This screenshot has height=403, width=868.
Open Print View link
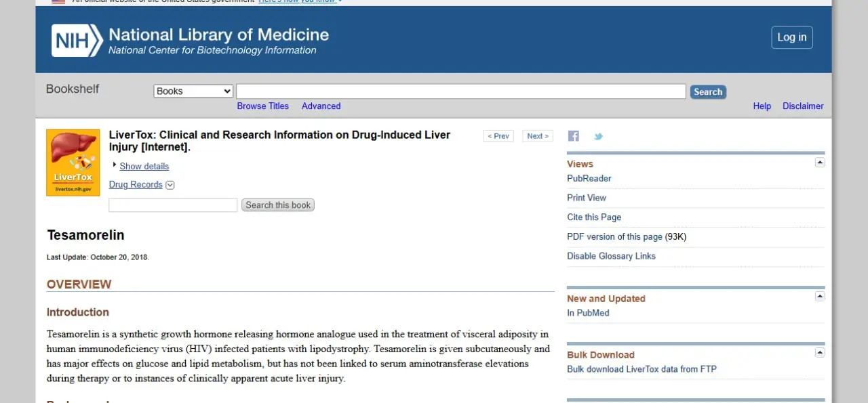[587, 198]
